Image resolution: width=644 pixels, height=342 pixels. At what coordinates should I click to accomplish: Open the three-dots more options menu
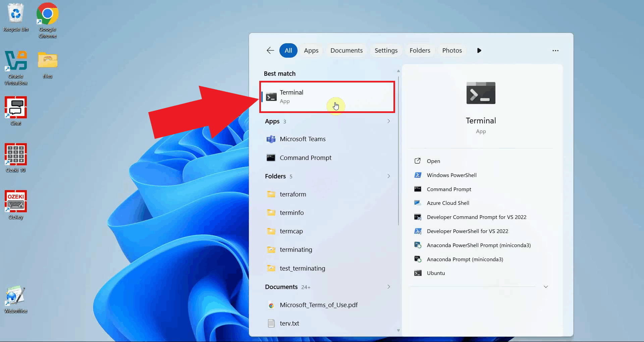555,51
